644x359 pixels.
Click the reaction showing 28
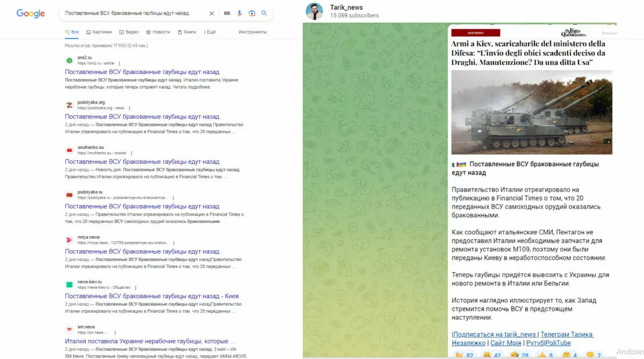point(519,356)
